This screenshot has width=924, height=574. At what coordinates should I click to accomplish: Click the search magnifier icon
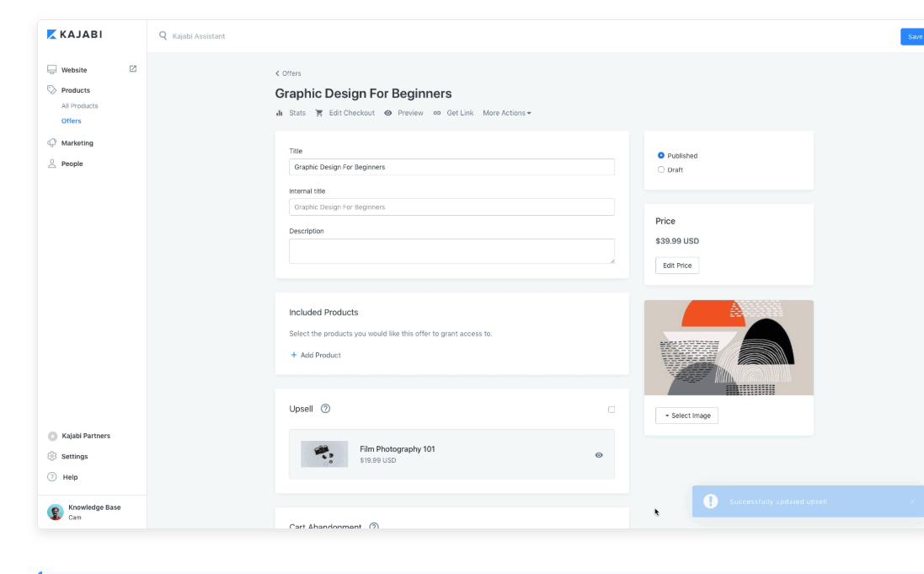(x=163, y=36)
